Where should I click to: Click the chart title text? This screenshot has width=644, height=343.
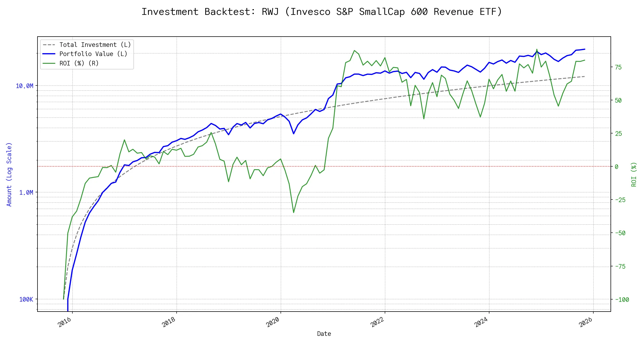pyautogui.click(x=322, y=12)
